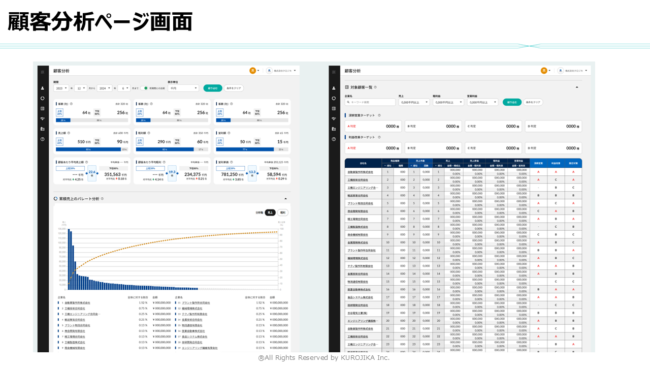650x366 pixels.
Task: Select wifi-shaped icon in right screen sidebar
Action: [x=334, y=119]
